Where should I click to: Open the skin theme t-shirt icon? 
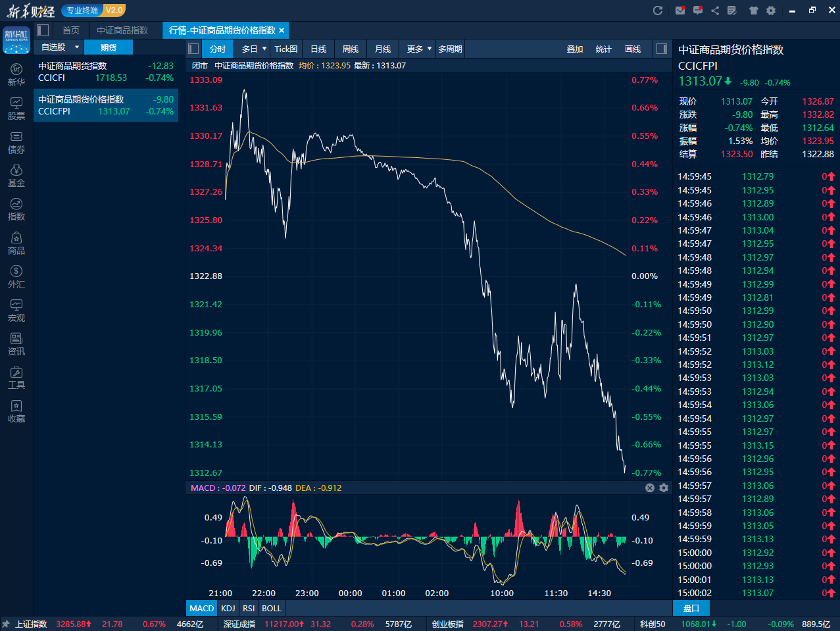click(x=754, y=11)
